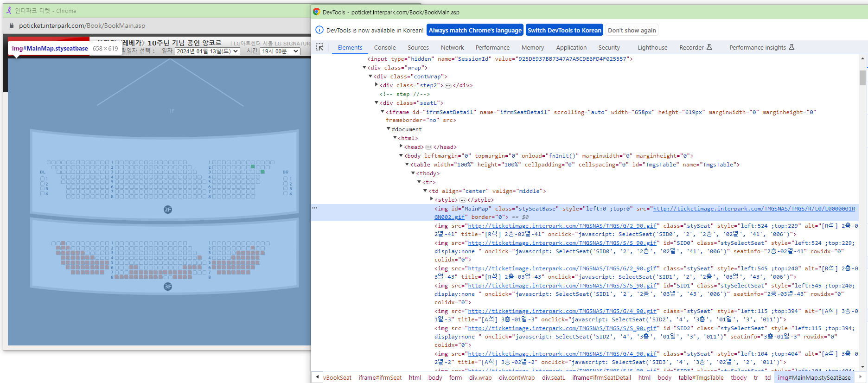
Task: Click the ellipsis badge in step2 div
Action: (x=448, y=86)
